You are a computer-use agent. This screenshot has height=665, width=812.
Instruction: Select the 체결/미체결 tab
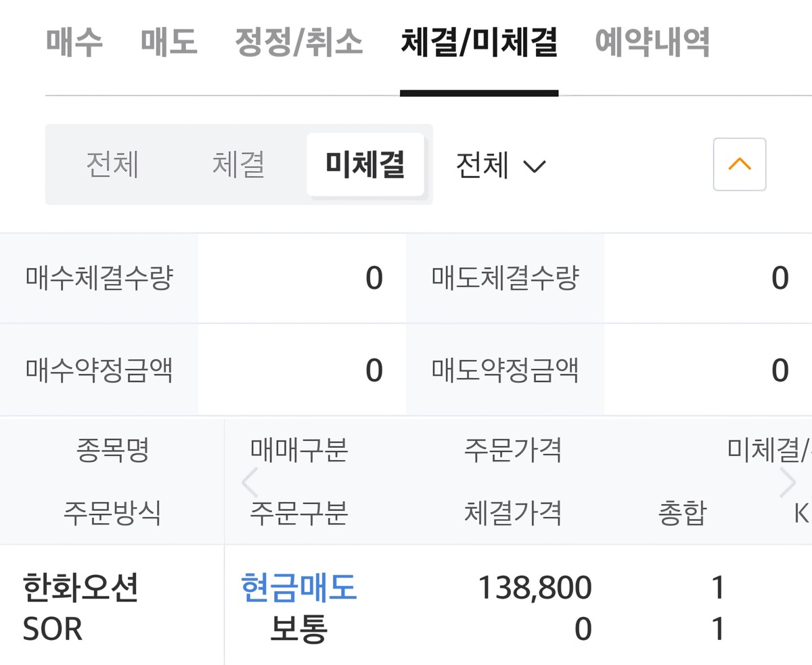point(479,43)
